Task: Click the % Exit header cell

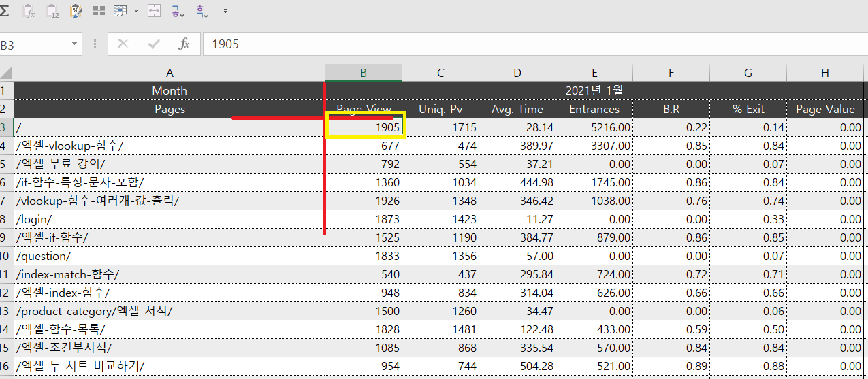Action: pos(748,109)
